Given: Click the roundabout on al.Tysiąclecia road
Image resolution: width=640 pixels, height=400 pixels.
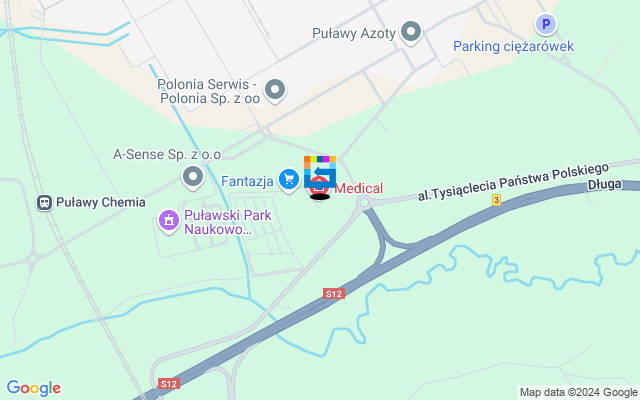Looking at the screenshot, I should pyautogui.click(x=364, y=202).
